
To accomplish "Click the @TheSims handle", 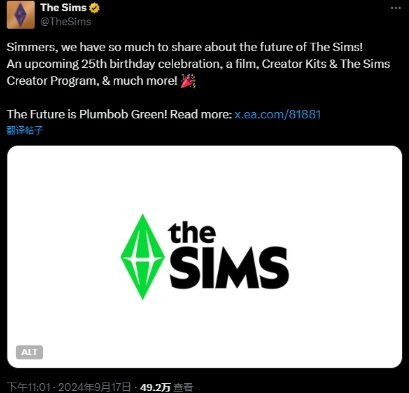I will (66, 22).
